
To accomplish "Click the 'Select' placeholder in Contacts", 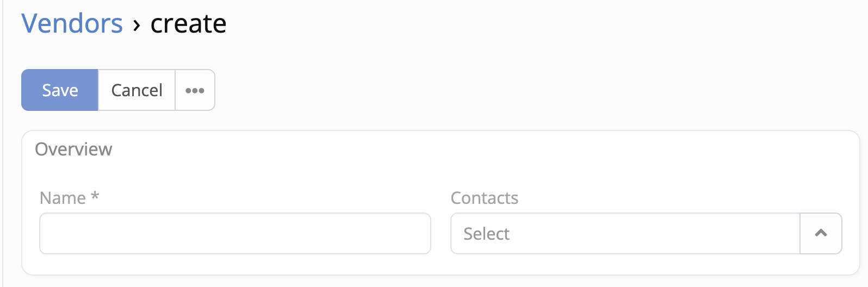I will pos(487,234).
